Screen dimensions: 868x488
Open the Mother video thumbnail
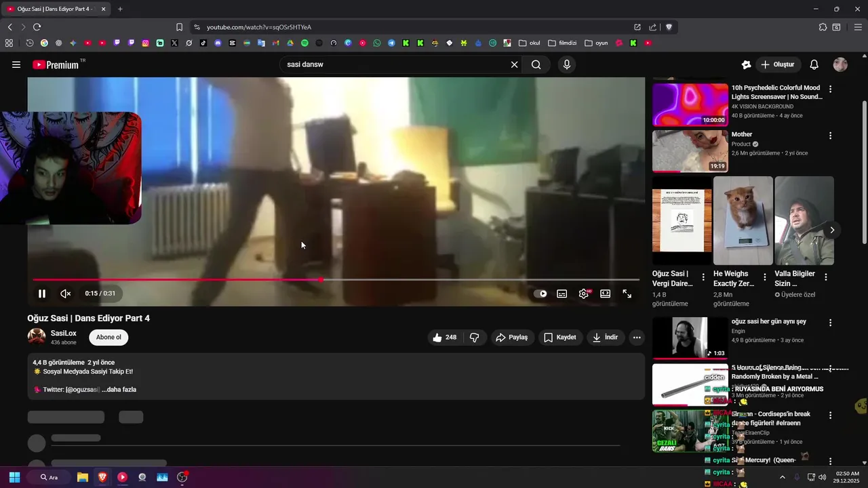tap(690, 151)
